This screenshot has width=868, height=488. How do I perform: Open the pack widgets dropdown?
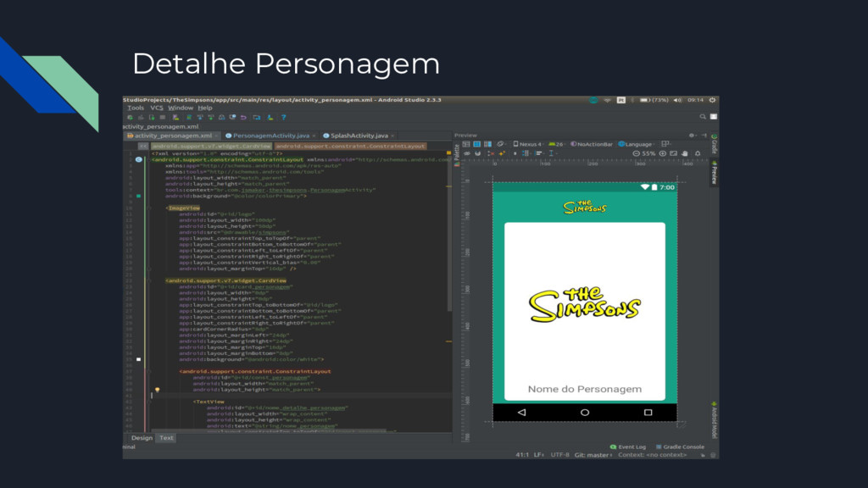526,153
